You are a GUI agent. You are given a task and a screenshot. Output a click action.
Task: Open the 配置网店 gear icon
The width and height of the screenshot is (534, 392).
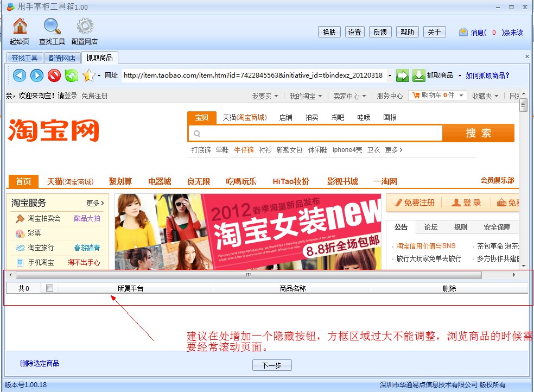(x=85, y=26)
